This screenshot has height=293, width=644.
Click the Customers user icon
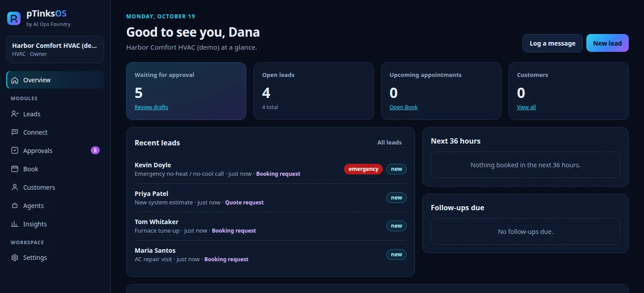pyautogui.click(x=15, y=187)
